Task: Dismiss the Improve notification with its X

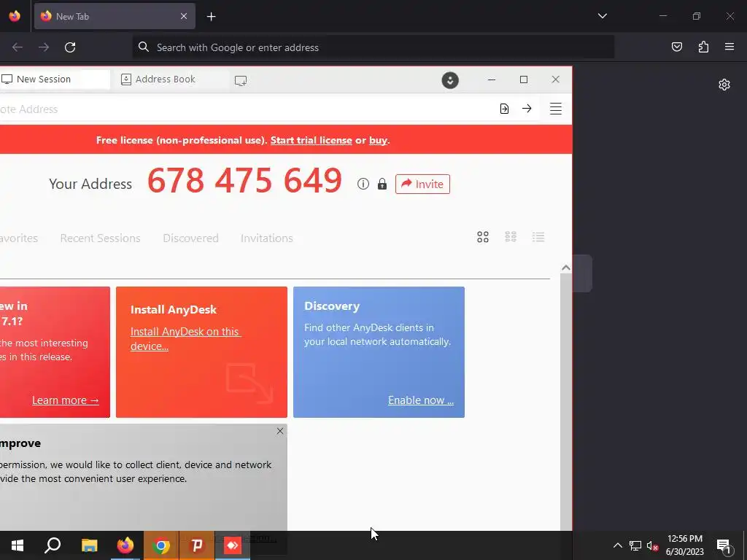Action: click(280, 431)
